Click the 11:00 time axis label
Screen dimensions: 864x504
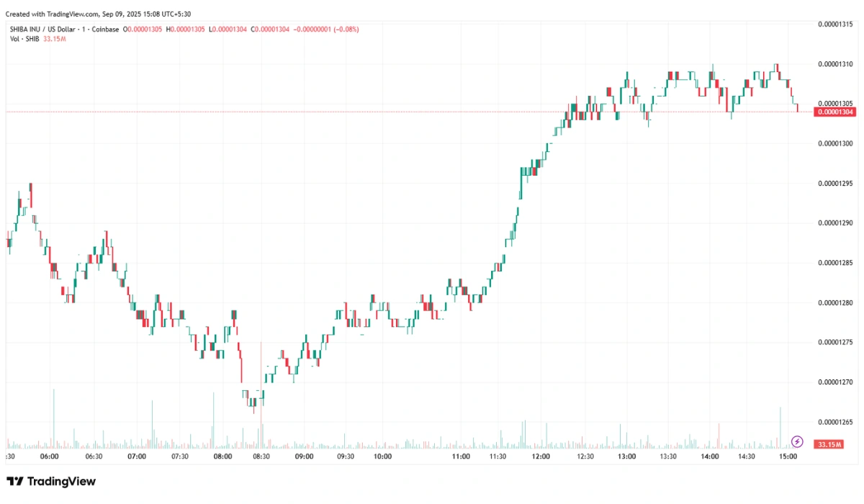click(461, 456)
